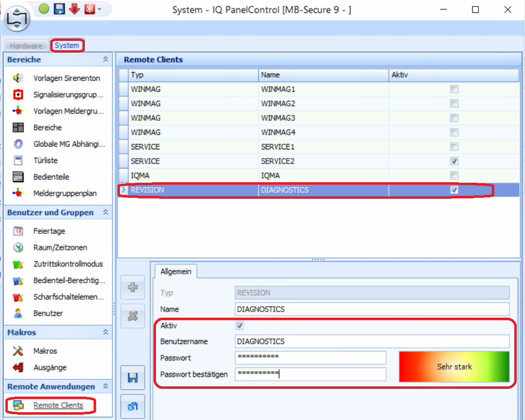Click the row arrow indicator of the REVISION row
The width and height of the screenshot is (525, 420).
[x=123, y=190]
